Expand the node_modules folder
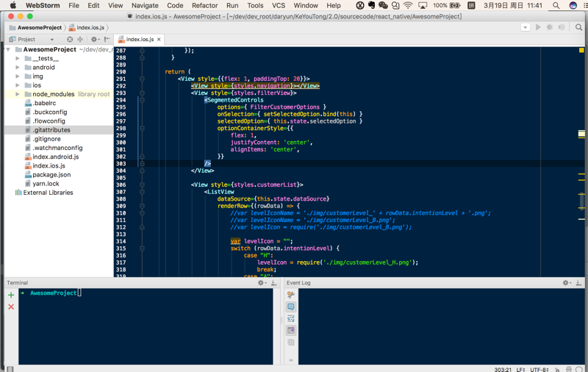 coord(18,94)
